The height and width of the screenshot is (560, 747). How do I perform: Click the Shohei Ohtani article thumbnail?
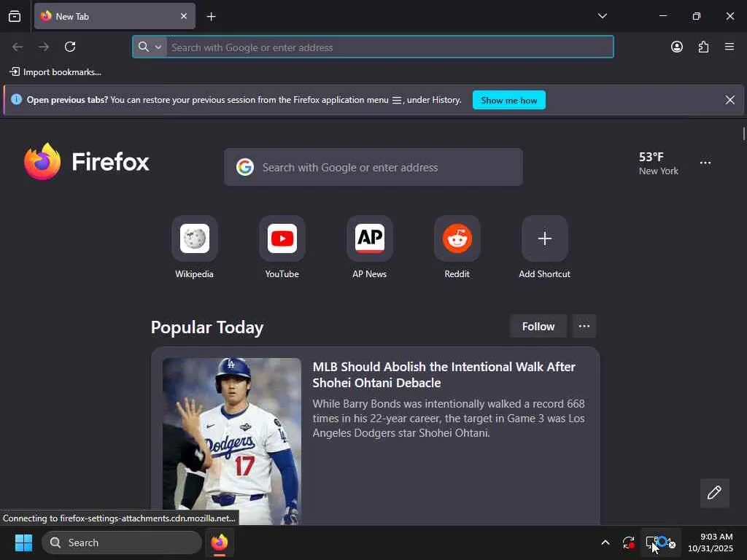pos(231,441)
